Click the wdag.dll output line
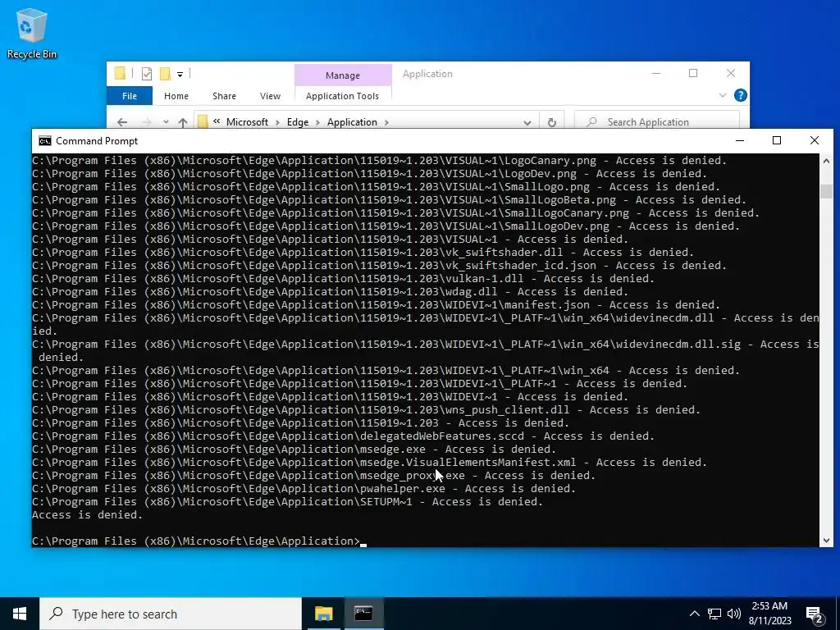 (330, 291)
